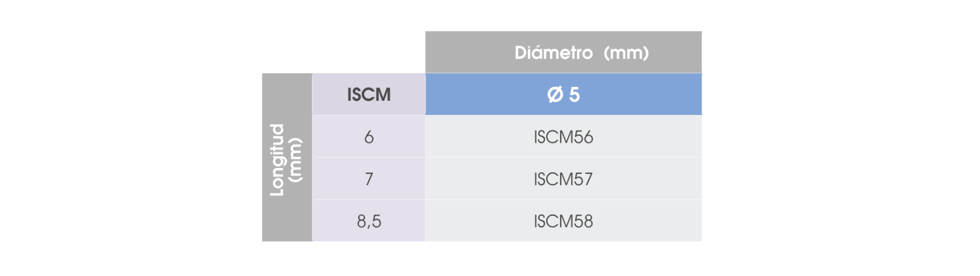The image size is (980, 276).
Task: Click the word Diámetro in the top header
Action: click(553, 53)
